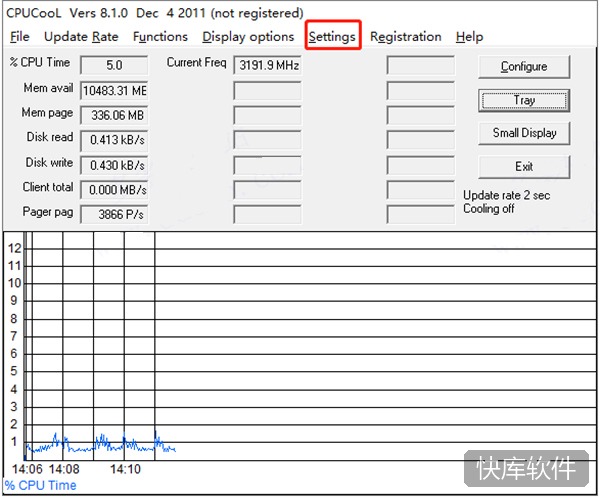Viewport: 600px width, 498px height.
Task: Open the Settings menu
Action: point(332,37)
